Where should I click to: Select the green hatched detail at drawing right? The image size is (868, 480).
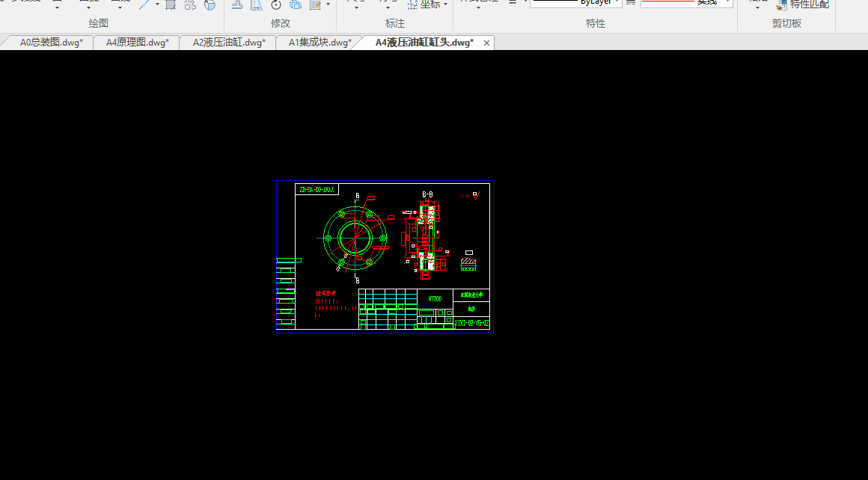468,265
